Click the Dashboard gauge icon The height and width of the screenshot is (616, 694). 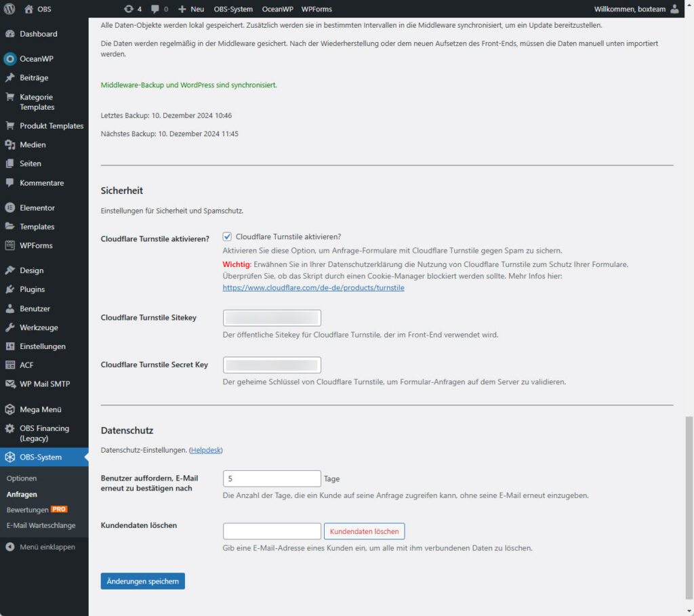[9, 34]
